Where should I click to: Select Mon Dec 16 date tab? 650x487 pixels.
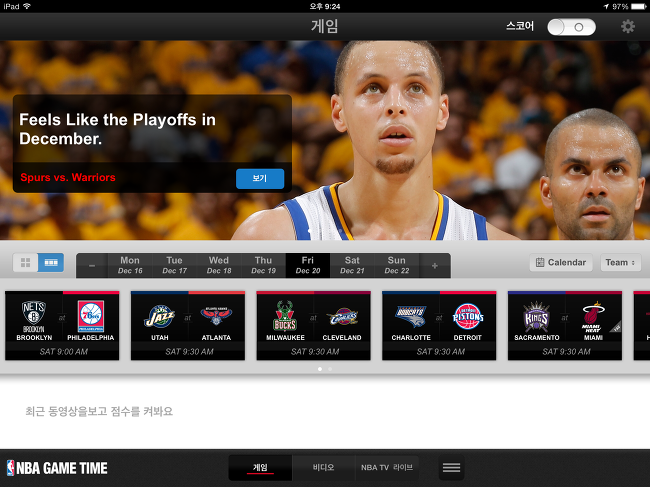coord(130,265)
